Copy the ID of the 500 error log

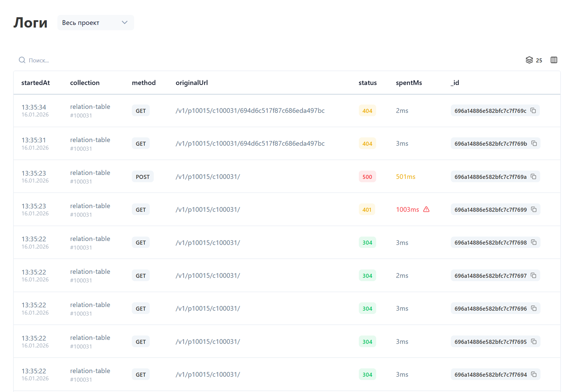pos(534,177)
